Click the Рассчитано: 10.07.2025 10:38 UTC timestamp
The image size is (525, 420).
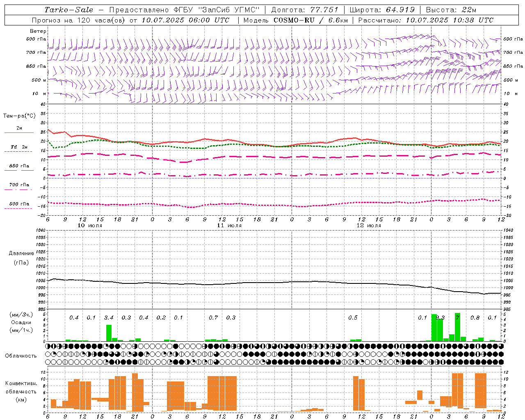pos(426,20)
